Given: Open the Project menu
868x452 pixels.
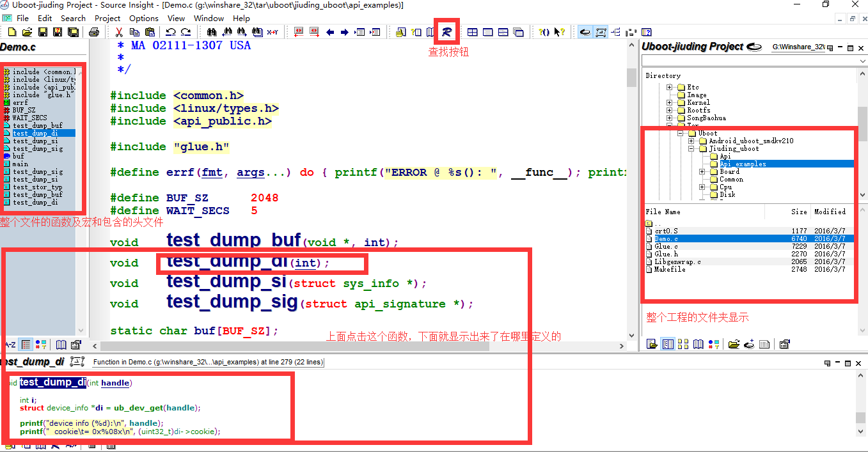Looking at the screenshot, I should point(107,18).
